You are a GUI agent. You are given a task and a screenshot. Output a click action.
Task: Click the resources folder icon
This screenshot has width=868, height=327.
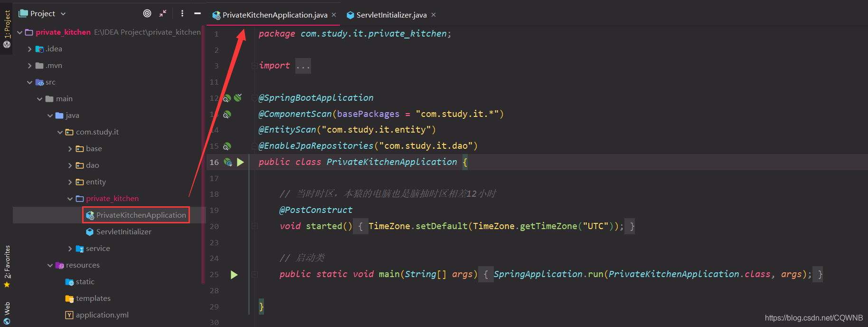click(x=60, y=265)
